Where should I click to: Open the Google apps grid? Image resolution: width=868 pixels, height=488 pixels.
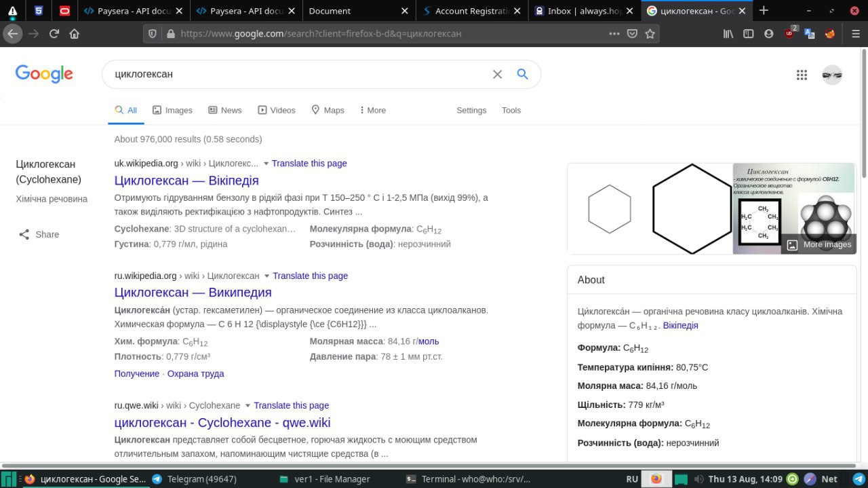[x=802, y=75]
